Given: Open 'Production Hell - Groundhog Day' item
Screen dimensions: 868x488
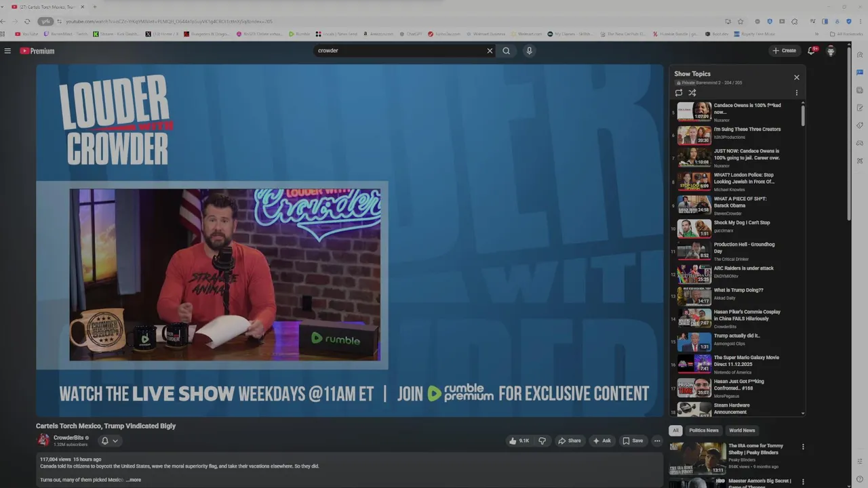Looking at the screenshot, I should [738, 251].
